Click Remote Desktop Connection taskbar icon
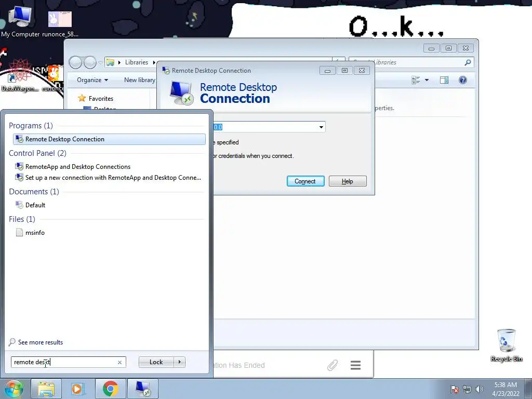Image resolution: width=532 pixels, height=399 pixels. tap(143, 389)
